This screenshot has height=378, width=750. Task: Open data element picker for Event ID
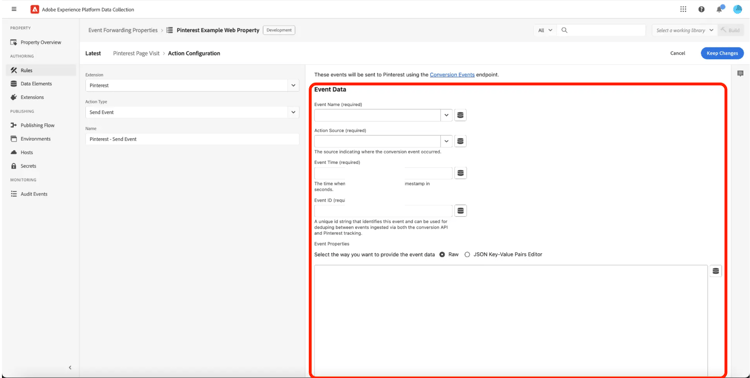point(460,211)
